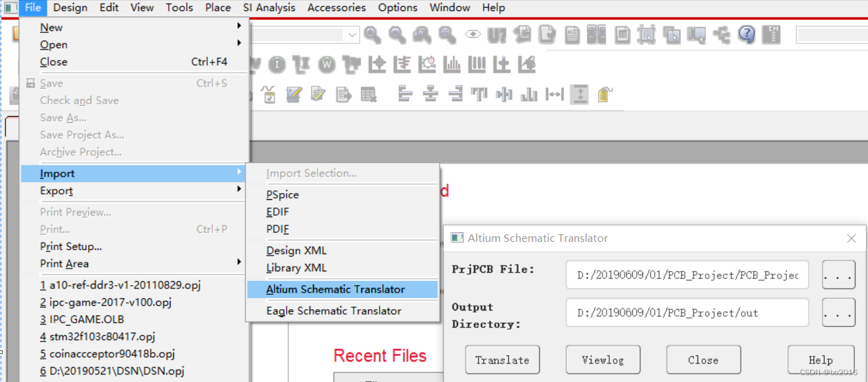The width and height of the screenshot is (868, 382).
Task: Click the zoom to area icon
Action: point(422,35)
